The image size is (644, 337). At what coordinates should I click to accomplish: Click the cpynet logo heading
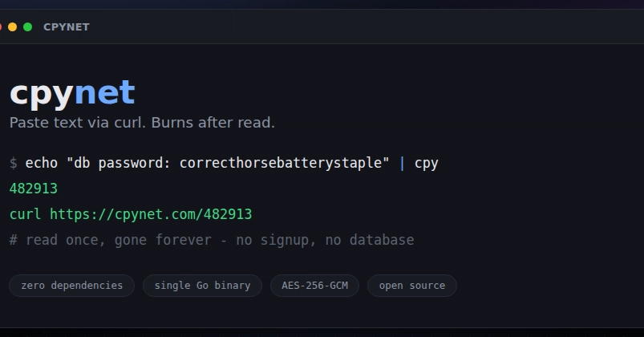72,94
